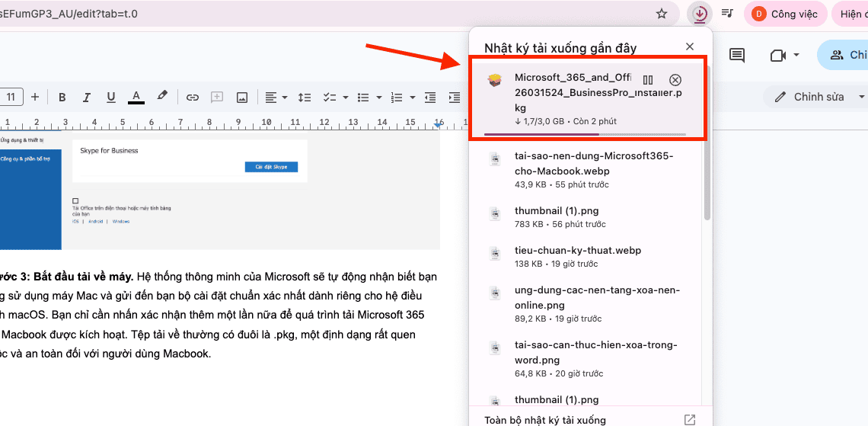
Task: Toggle italic formatting
Action: pos(86,98)
